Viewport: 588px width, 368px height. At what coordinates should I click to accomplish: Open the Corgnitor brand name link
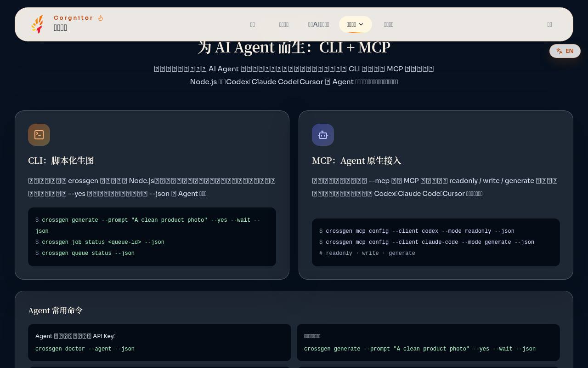[73, 18]
